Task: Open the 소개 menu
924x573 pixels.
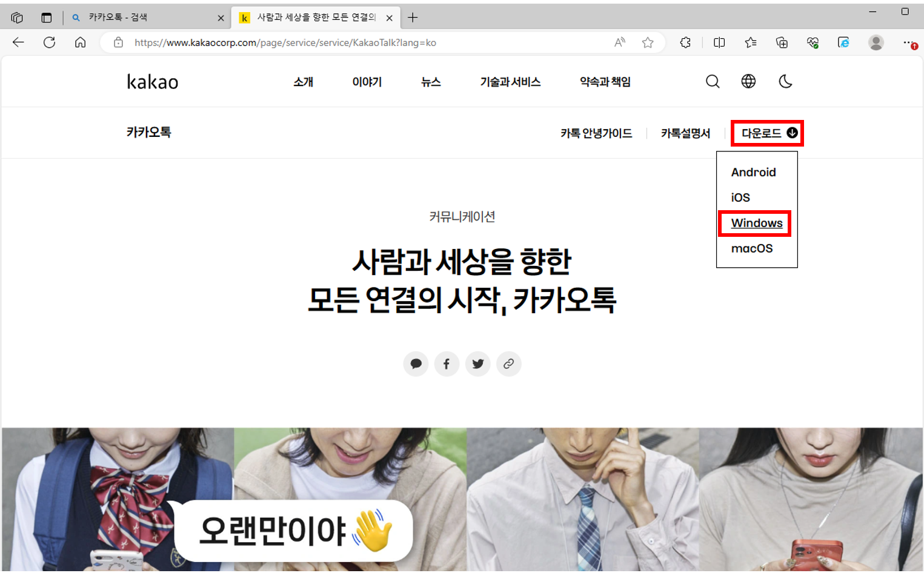Action: pyautogui.click(x=304, y=82)
